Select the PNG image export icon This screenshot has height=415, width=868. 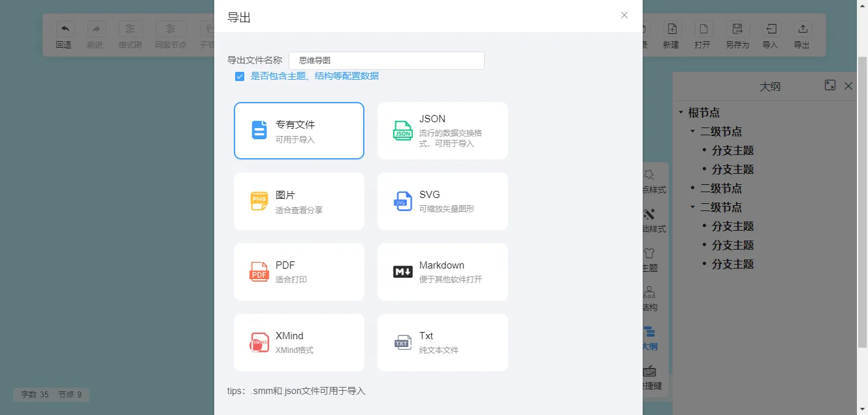click(259, 201)
